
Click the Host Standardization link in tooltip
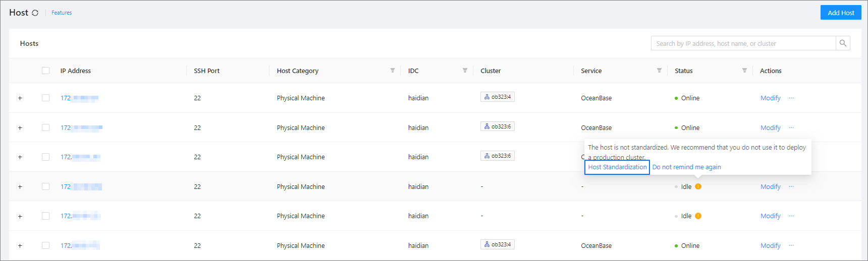617,167
